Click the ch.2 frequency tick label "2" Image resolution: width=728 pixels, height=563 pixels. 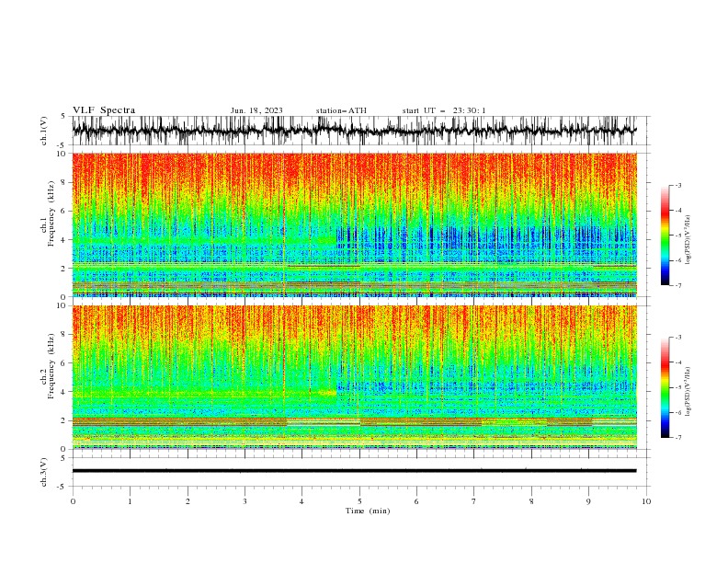pyautogui.click(x=63, y=420)
